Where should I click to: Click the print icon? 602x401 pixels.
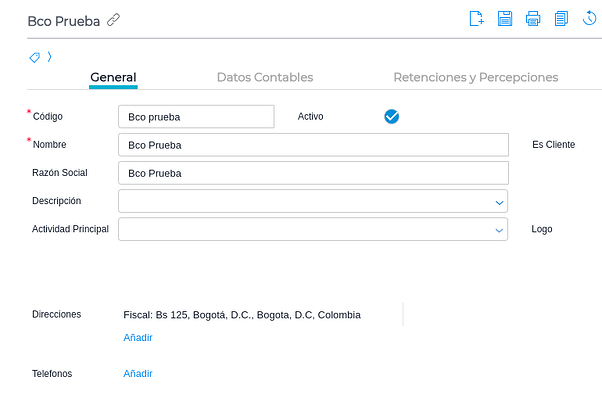[x=533, y=18]
